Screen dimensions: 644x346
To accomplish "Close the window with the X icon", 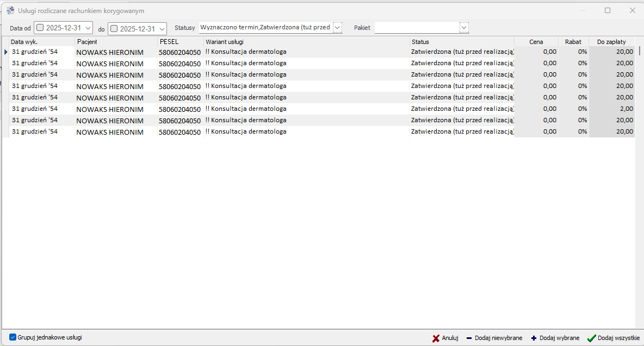I will pos(633,10).
